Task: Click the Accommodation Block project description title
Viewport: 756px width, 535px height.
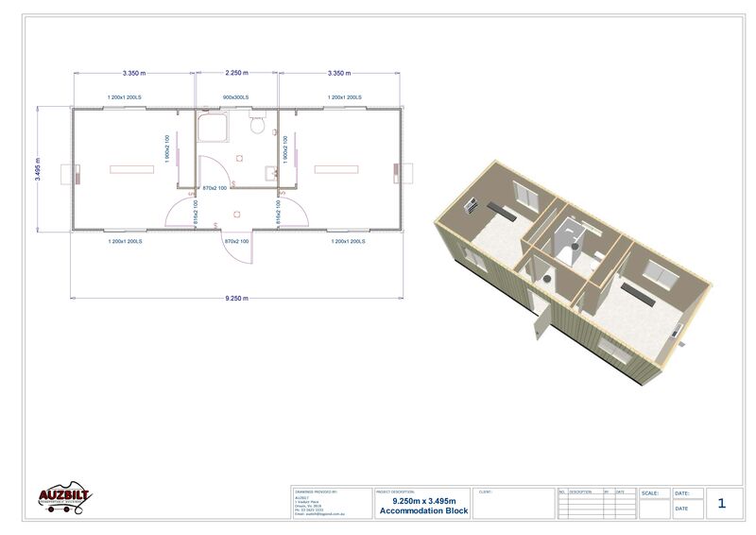Action: (423, 510)
